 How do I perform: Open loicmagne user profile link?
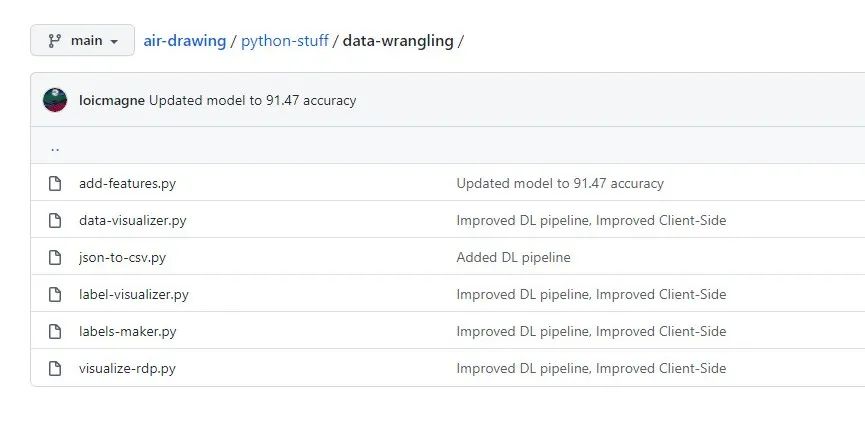click(x=112, y=100)
